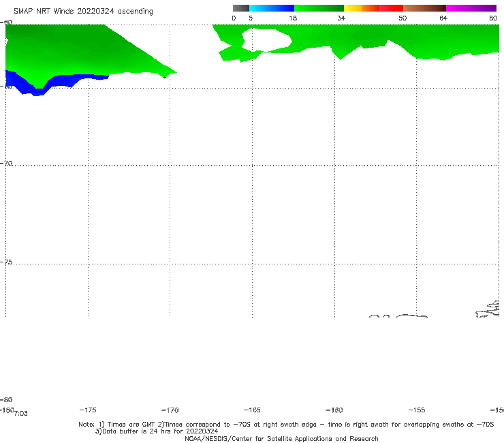Click the color scale label '18'
Image resolution: width=504 pixels, height=443 pixels.
pyautogui.click(x=293, y=18)
